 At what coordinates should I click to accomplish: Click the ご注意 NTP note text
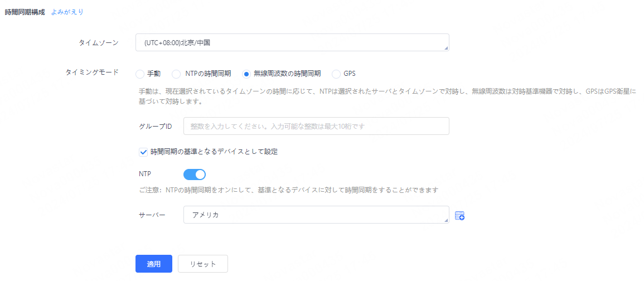(x=288, y=190)
